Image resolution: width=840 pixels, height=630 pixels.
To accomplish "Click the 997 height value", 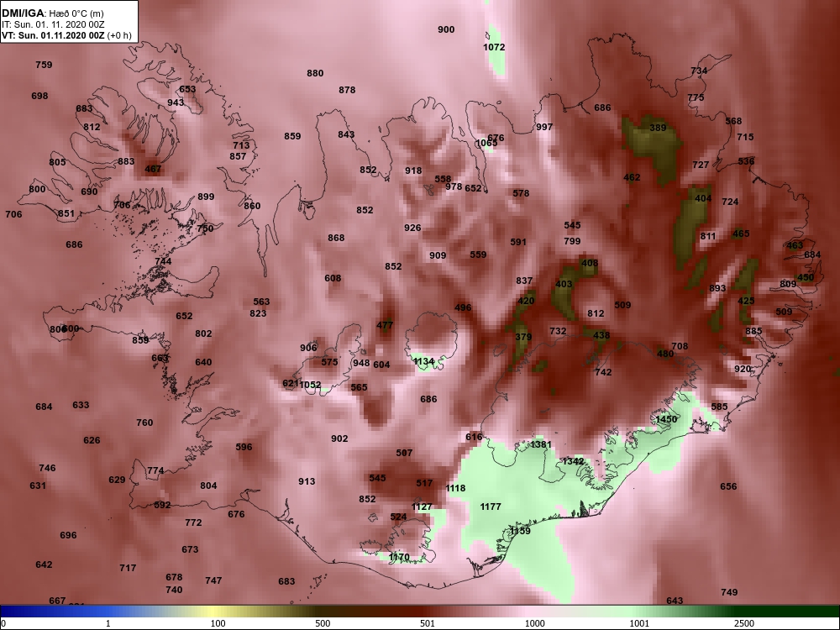I will 544,127.
